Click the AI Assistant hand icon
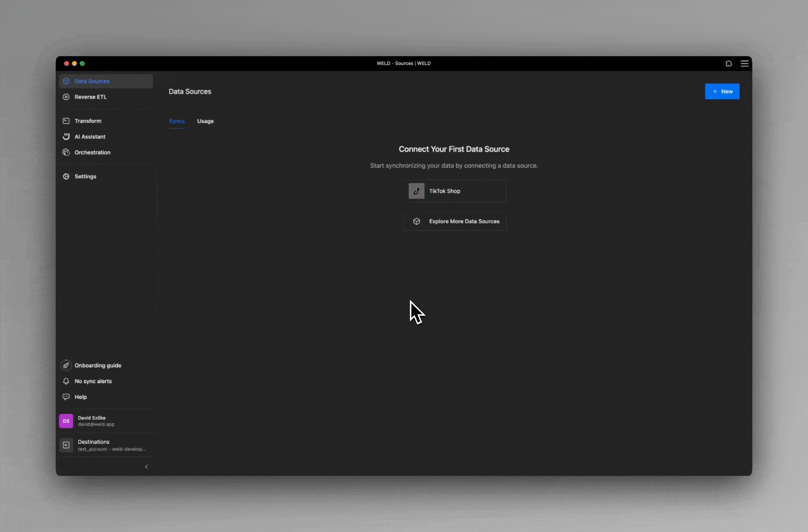 66,136
